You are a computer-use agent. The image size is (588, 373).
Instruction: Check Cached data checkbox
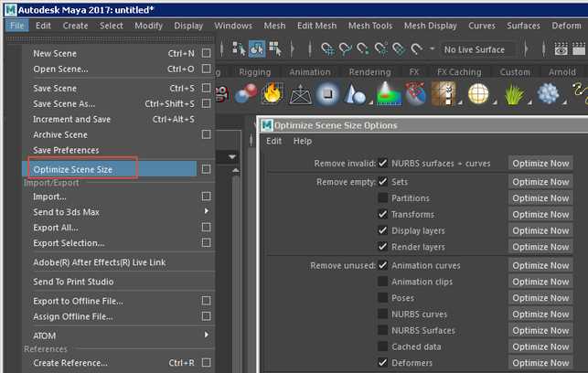pyautogui.click(x=382, y=346)
